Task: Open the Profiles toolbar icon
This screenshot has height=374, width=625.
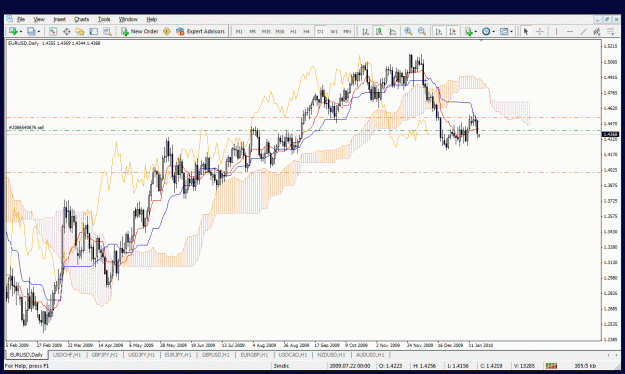Action: tap(31, 31)
